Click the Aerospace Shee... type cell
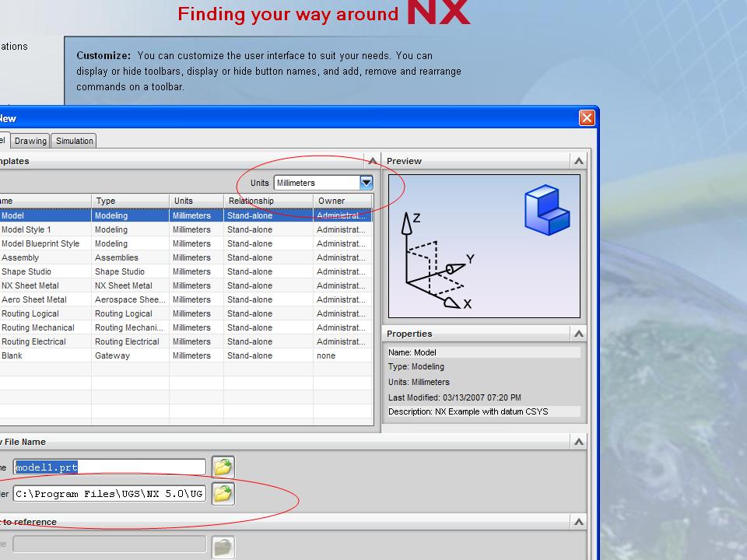The height and width of the screenshot is (560, 747). (130, 299)
